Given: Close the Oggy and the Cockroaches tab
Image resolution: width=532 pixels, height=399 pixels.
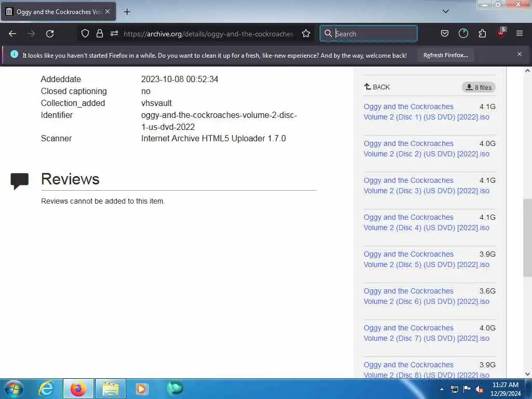Looking at the screenshot, I should 108,11.
